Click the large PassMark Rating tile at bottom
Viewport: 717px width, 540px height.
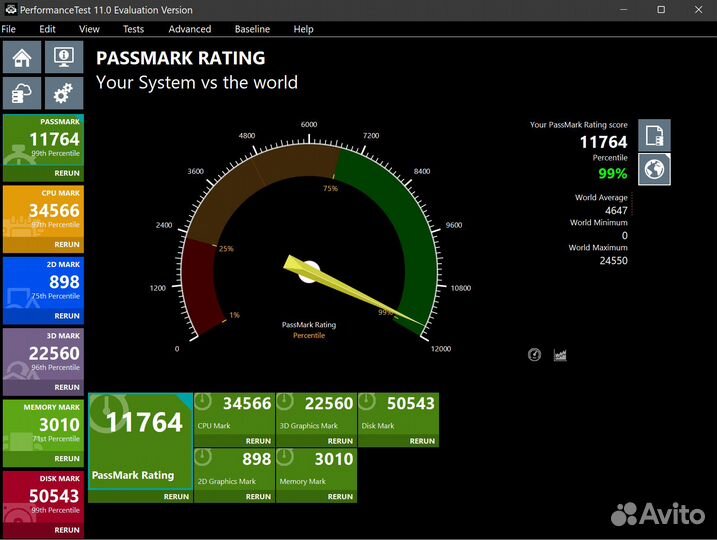pos(140,440)
